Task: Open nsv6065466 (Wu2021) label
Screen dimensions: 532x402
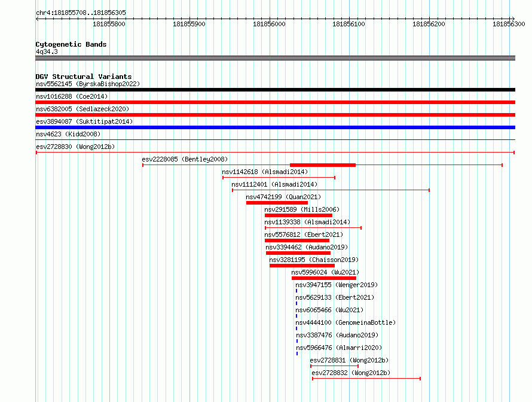Action: [329, 310]
